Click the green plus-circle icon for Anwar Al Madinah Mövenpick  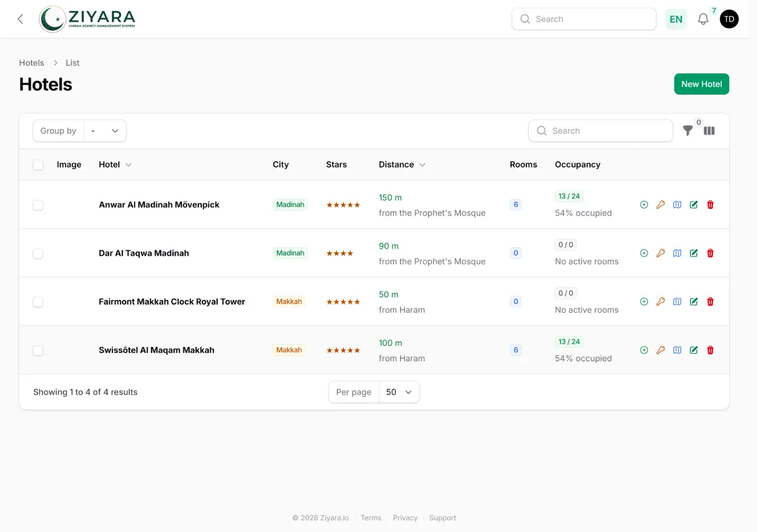644,205
